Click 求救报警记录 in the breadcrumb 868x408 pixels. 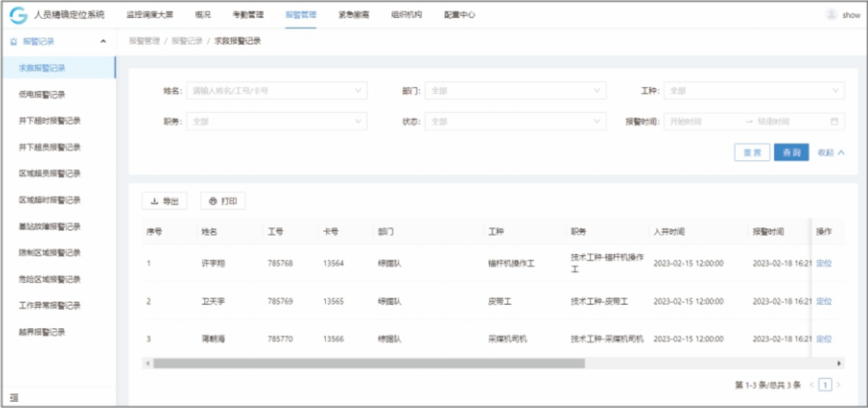(237, 41)
